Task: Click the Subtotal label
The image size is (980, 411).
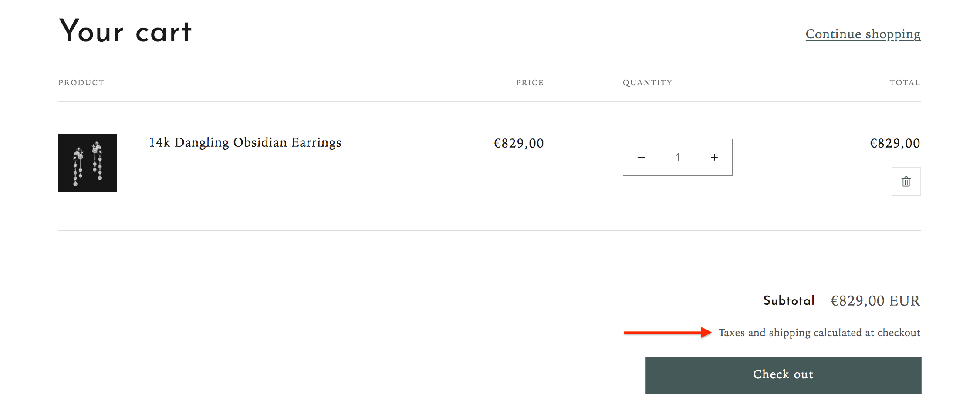Action: click(789, 300)
